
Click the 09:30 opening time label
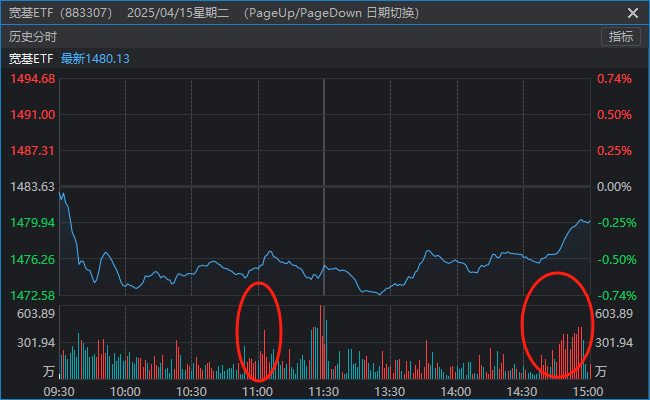tap(59, 391)
